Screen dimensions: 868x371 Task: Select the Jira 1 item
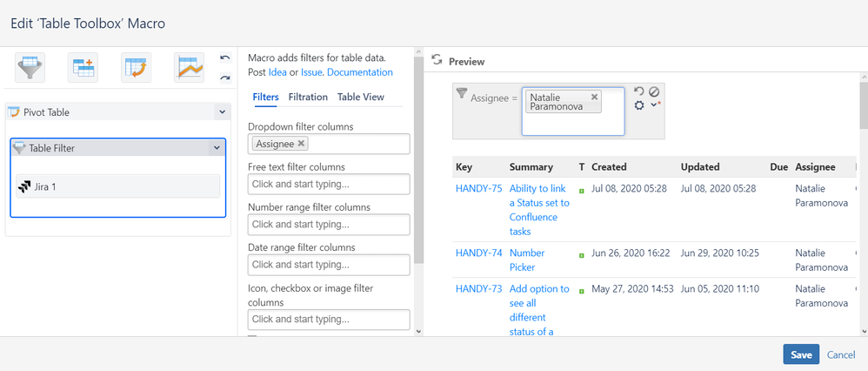[x=118, y=186]
